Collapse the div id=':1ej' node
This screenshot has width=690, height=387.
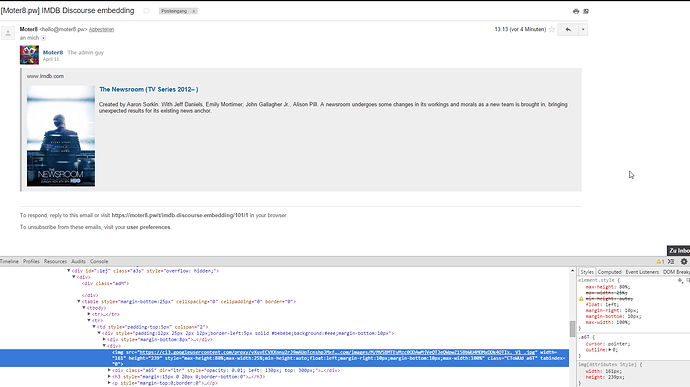pos(69,271)
